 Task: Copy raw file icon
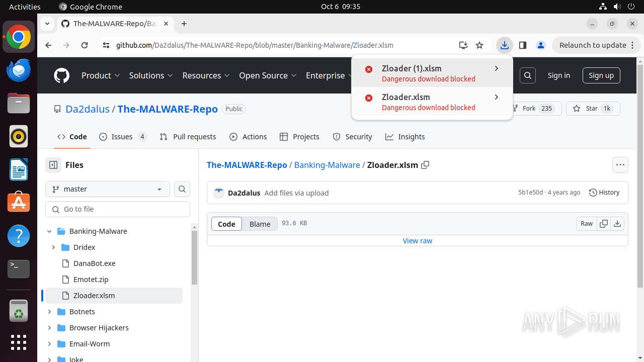pyautogui.click(x=604, y=224)
